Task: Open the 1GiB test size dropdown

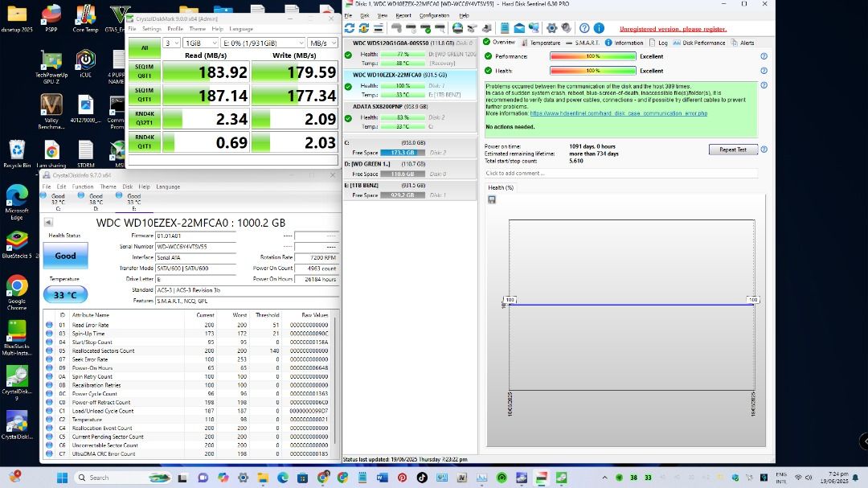Action: click(201, 43)
